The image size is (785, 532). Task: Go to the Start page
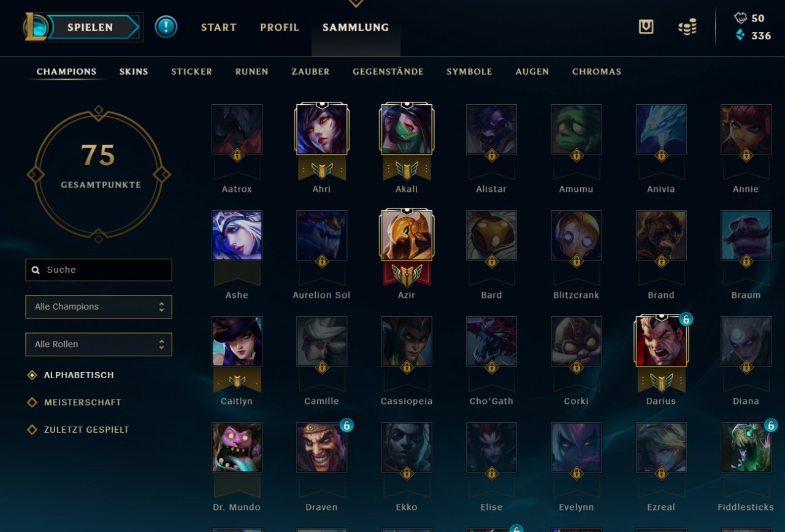[219, 28]
